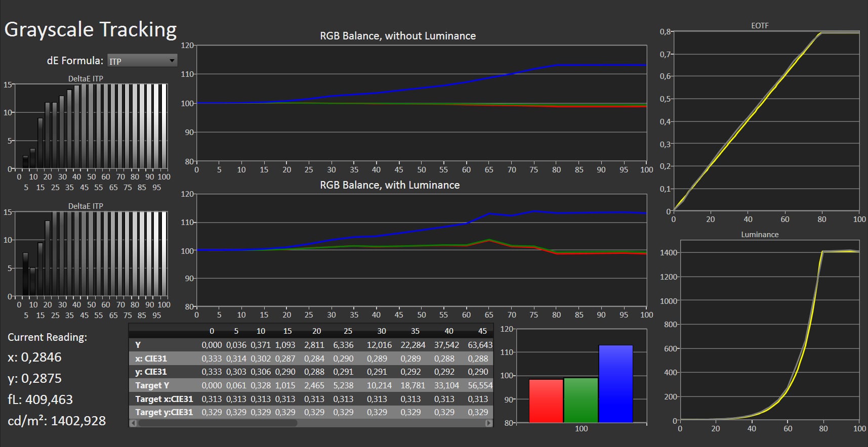
Task: Click Target Y value 10,214
Action: point(379,385)
